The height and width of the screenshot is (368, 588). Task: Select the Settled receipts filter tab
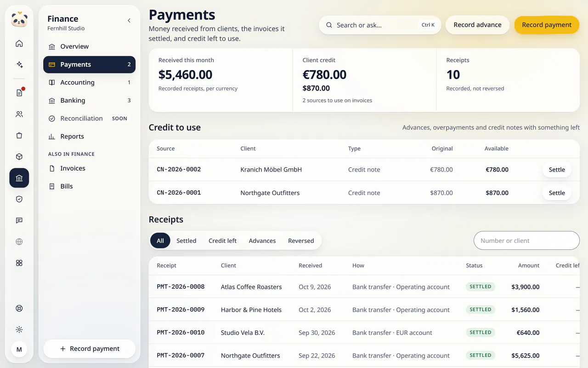pyautogui.click(x=186, y=241)
